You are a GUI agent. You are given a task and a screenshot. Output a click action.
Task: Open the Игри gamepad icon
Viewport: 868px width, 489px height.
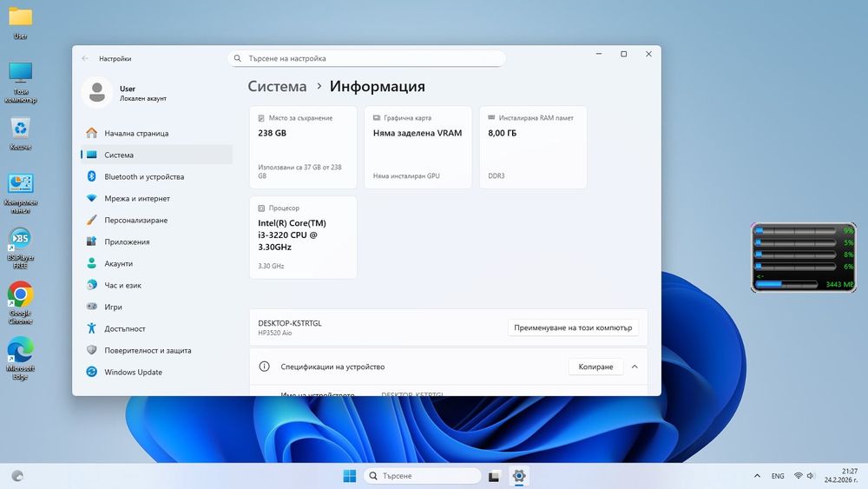click(x=91, y=307)
